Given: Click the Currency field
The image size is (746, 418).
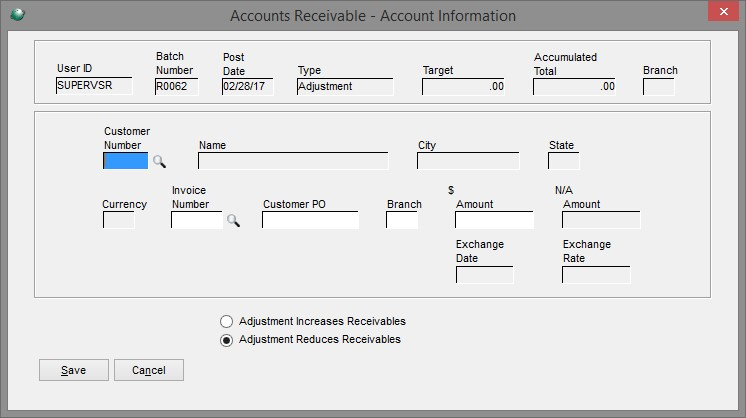Looking at the screenshot, I should click(x=119, y=220).
